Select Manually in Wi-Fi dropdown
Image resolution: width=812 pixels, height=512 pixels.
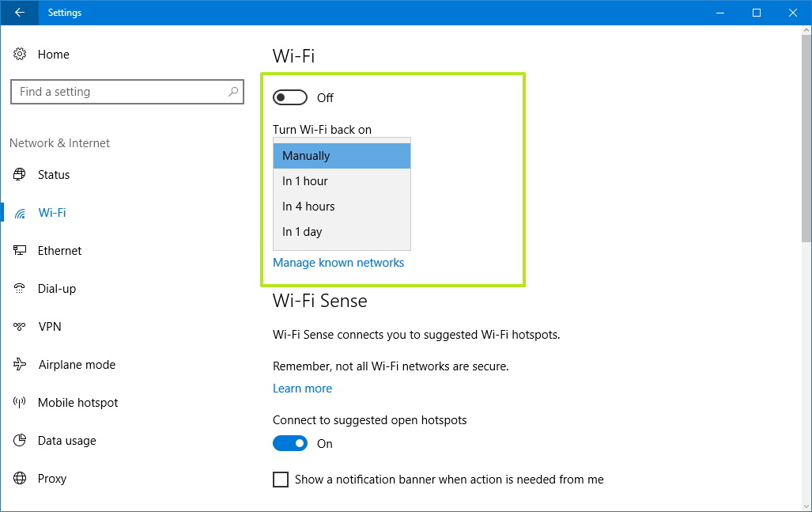342,155
